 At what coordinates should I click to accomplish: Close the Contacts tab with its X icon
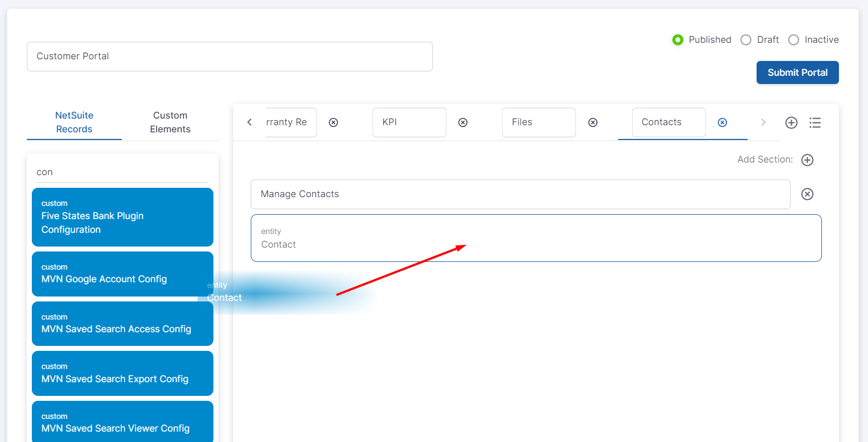click(x=722, y=122)
